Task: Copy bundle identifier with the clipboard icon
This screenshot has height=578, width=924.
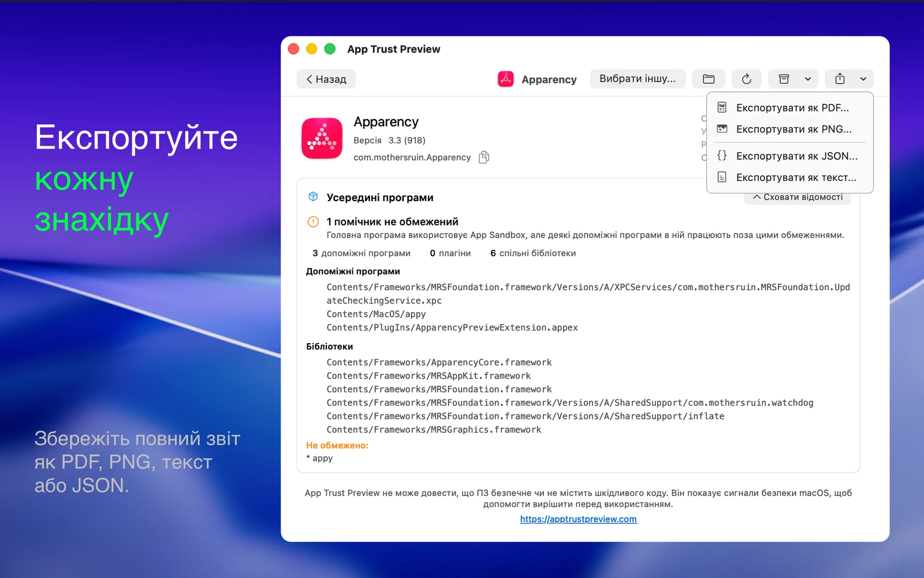Action: tap(484, 157)
